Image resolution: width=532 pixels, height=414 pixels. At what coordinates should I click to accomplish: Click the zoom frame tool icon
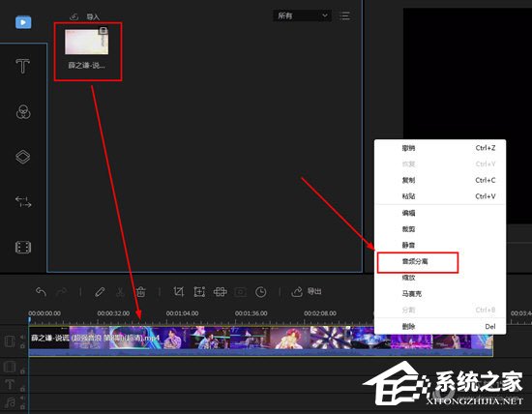199,292
